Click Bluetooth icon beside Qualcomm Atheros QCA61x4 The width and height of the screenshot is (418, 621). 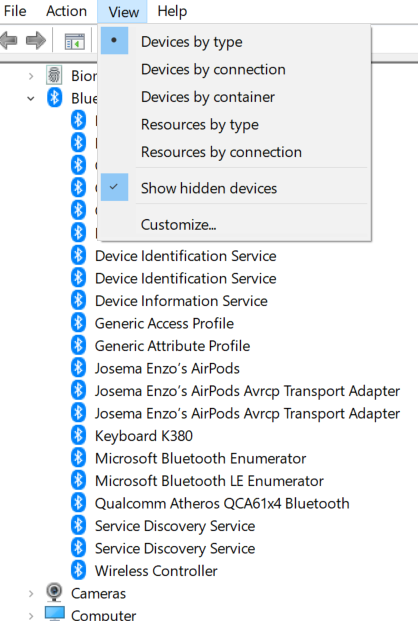78,503
